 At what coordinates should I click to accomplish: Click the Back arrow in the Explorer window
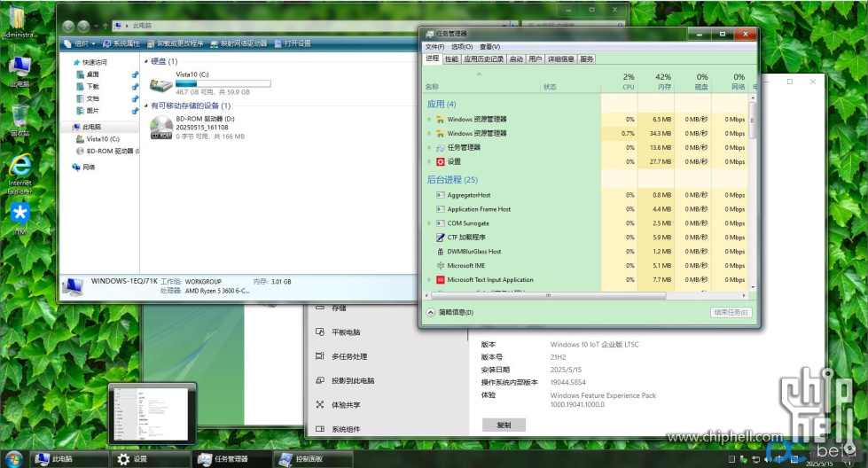click(68, 26)
